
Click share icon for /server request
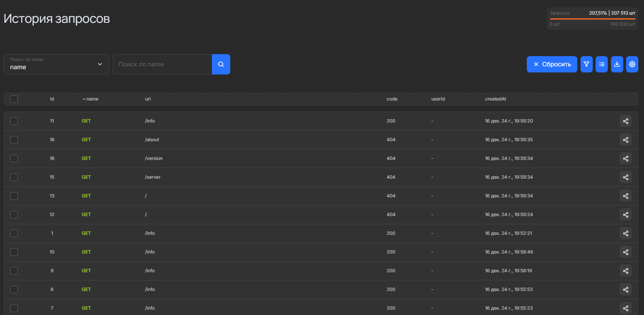(x=625, y=177)
